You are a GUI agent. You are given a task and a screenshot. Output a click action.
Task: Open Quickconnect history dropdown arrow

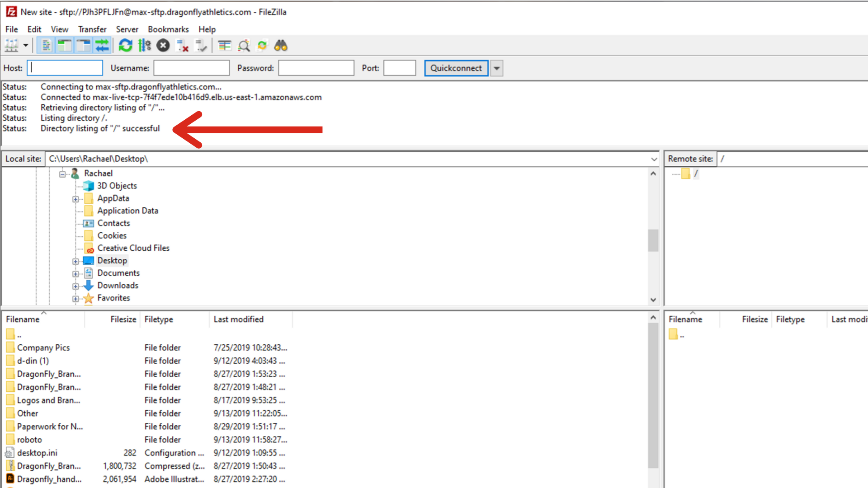(x=496, y=68)
